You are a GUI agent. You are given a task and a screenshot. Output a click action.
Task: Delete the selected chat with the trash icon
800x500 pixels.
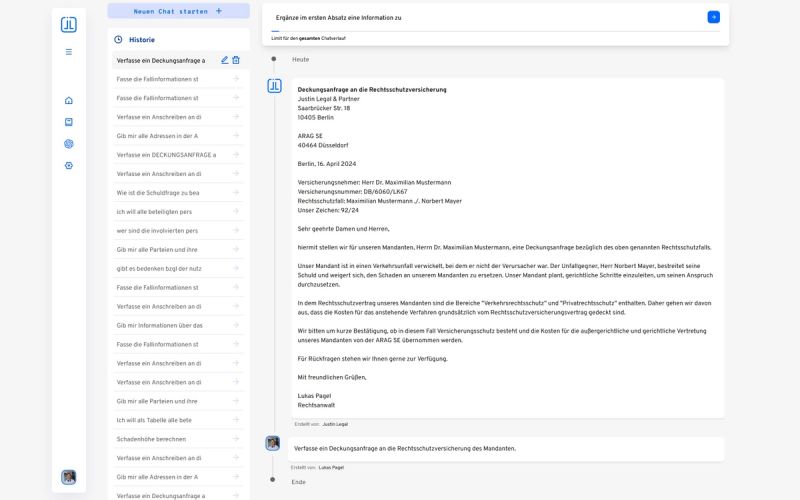click(x=236, y=60)
